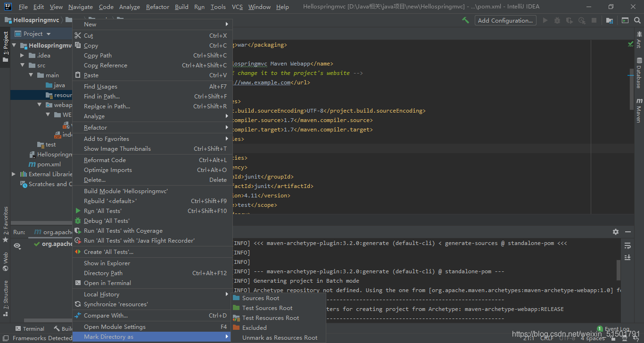Select Create 'All Tests'... entry
Image resolution: width=644 pixels, height=343 pixels.
click(x=152, y=252)
